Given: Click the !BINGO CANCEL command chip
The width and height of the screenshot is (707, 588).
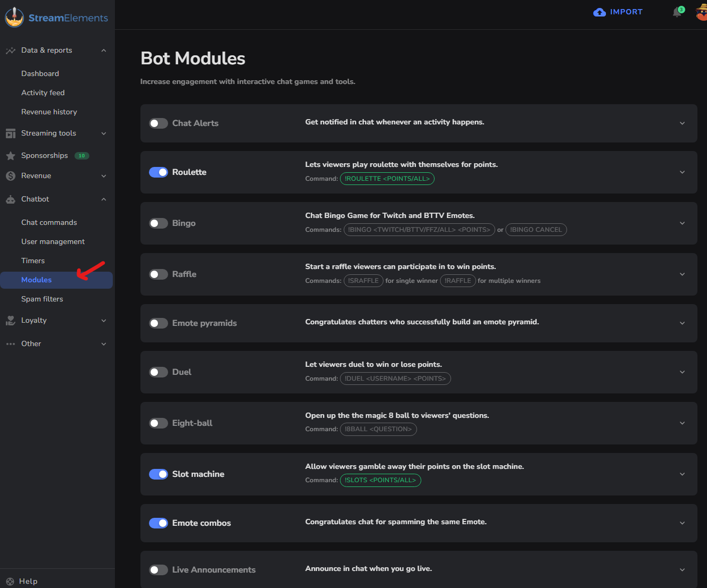Looking at the screenshot, I should (x=536, y=230).
